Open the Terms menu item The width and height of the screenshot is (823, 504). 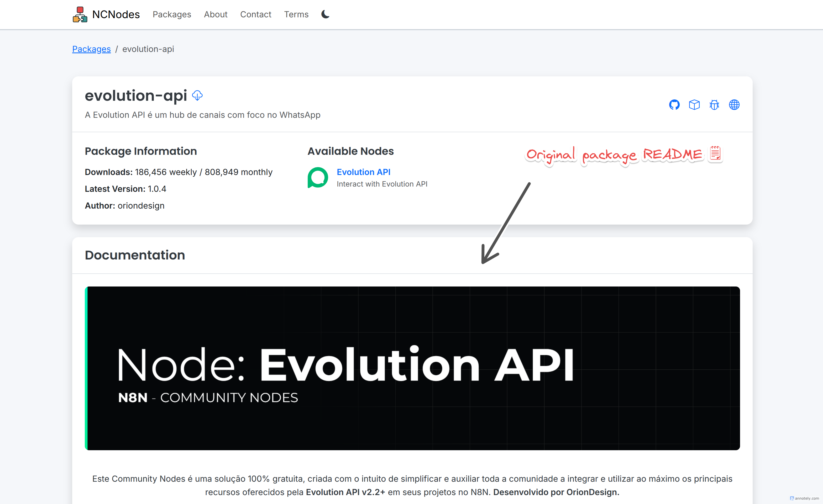296,14
